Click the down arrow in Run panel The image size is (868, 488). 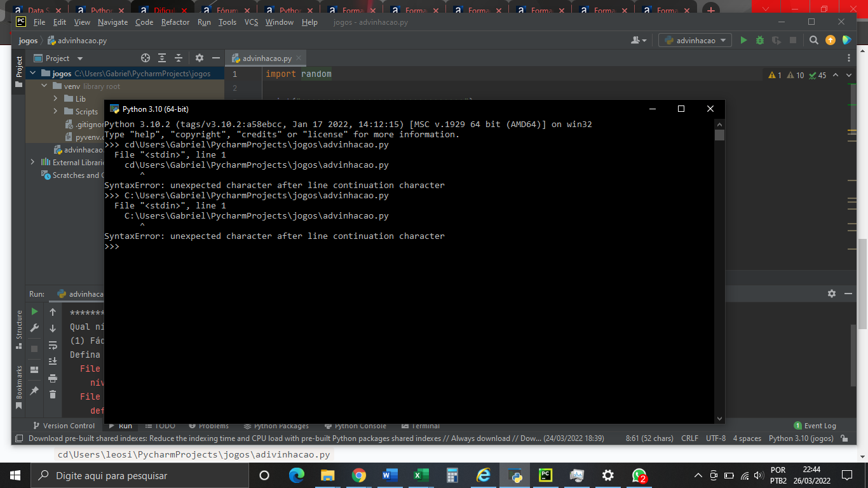[x=53, y=329]
